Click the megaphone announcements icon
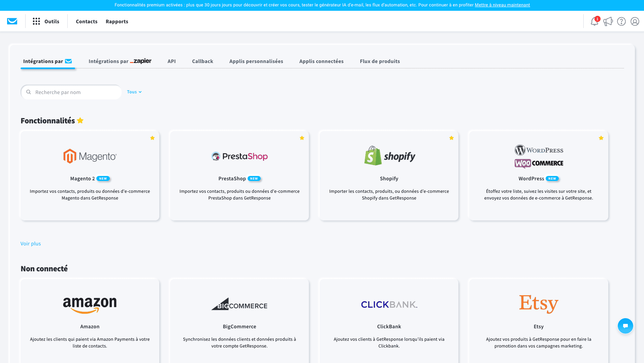The image size is (644, 363). (x=608, y=21)
